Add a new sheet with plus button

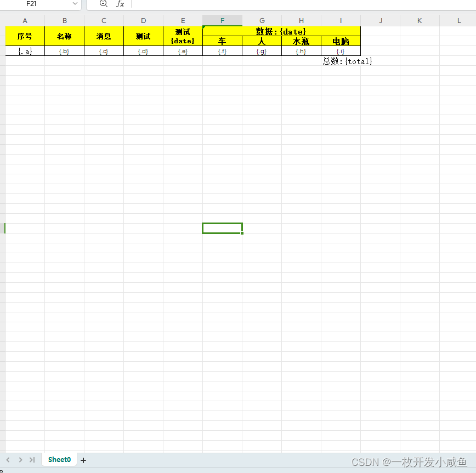click(x=83, y=460)
